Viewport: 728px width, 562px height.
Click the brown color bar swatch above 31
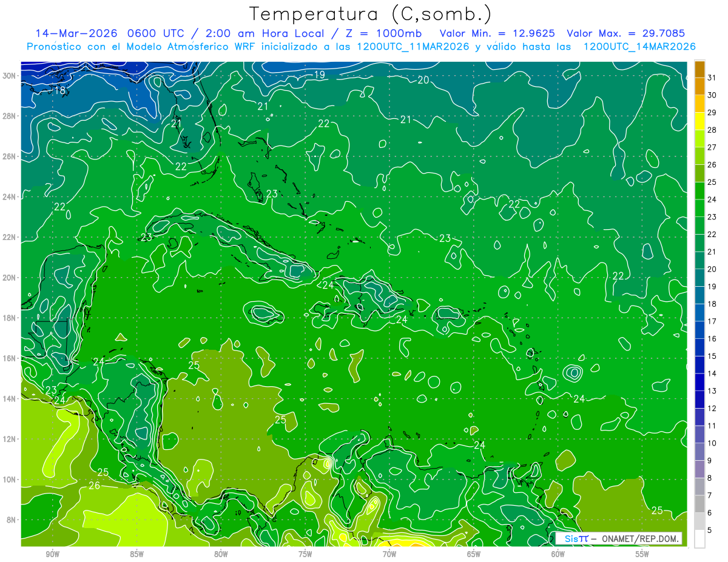coord(699,70)
